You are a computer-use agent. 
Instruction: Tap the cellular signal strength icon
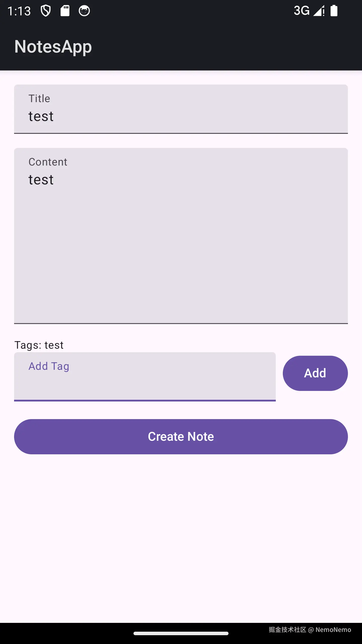pyautogui.click(x=319, y=11)
